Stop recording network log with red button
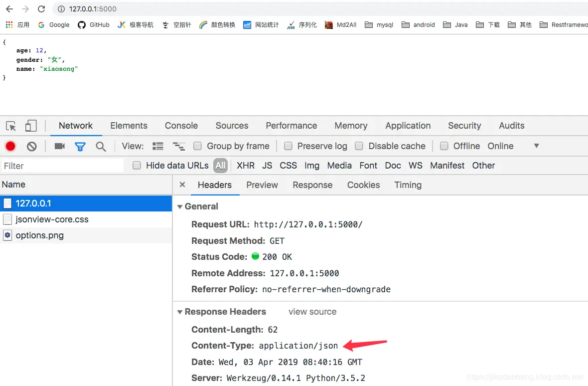This screenshot has height=386, width=588. tap(10, 146)
